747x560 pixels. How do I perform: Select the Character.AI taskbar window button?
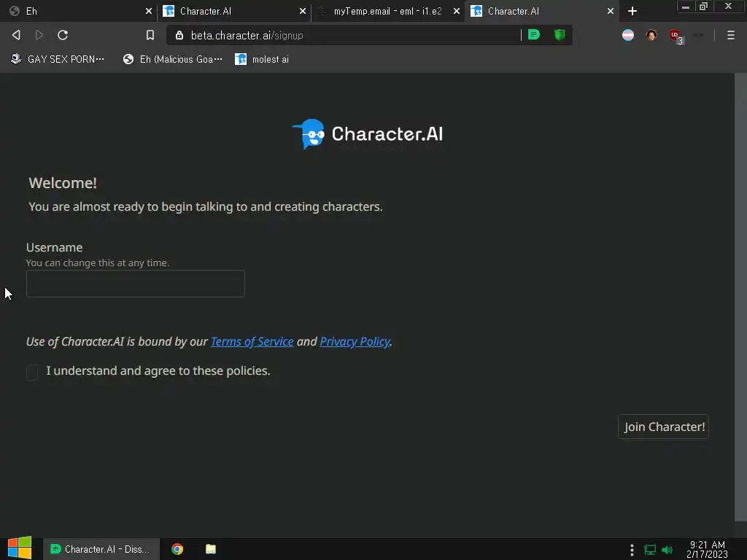101,549
